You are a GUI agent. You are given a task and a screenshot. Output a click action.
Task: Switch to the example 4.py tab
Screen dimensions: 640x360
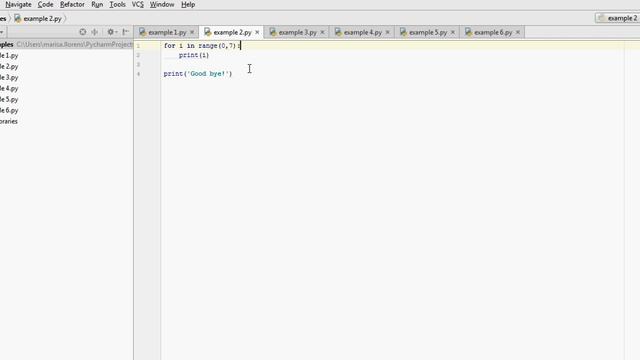point(362,32)
